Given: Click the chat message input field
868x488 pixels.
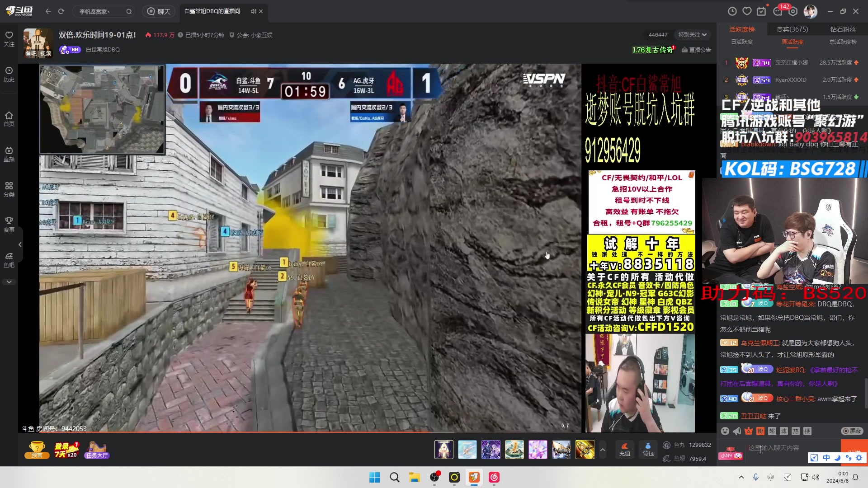Looking at the screenshot, I should (792, 448).
